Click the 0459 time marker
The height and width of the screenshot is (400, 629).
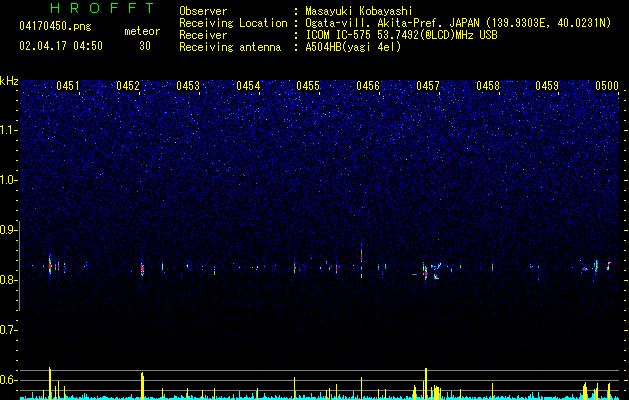(x=547, y=85)
